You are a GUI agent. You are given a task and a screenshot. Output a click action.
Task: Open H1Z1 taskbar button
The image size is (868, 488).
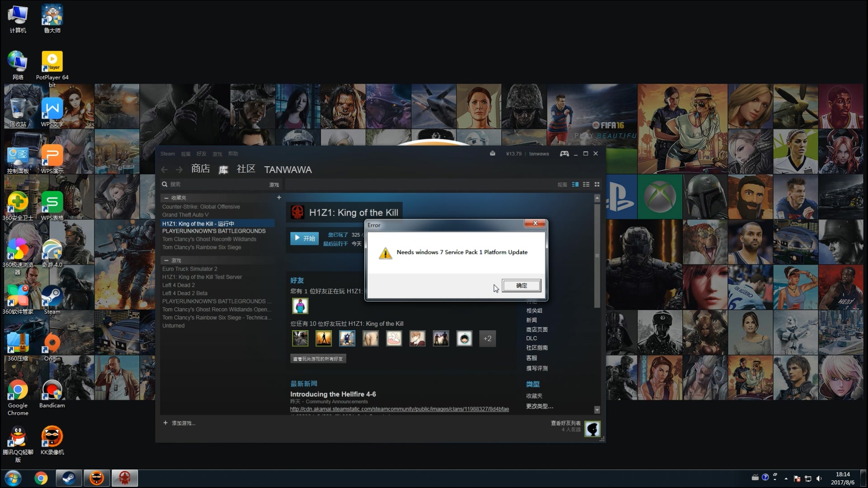125,478
